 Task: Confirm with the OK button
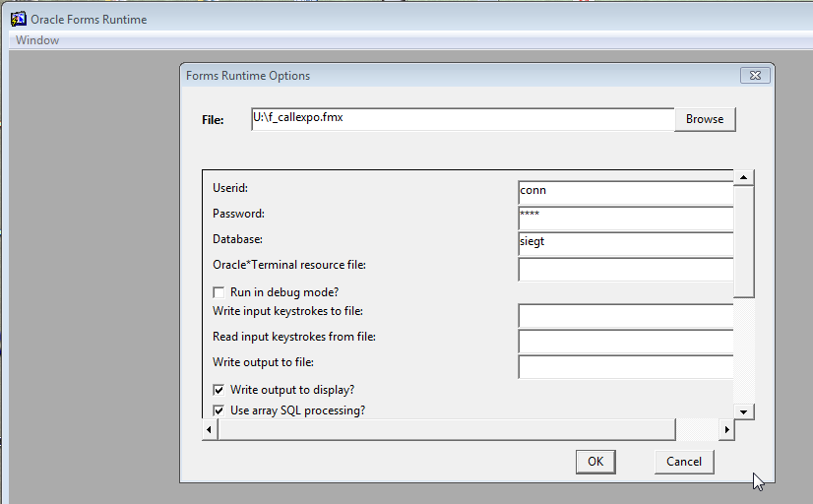(x=595, y=462)
